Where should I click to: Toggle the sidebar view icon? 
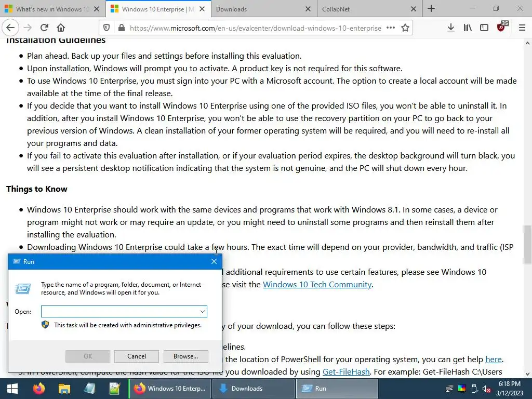pyautogui.click(x=484, y=28)
